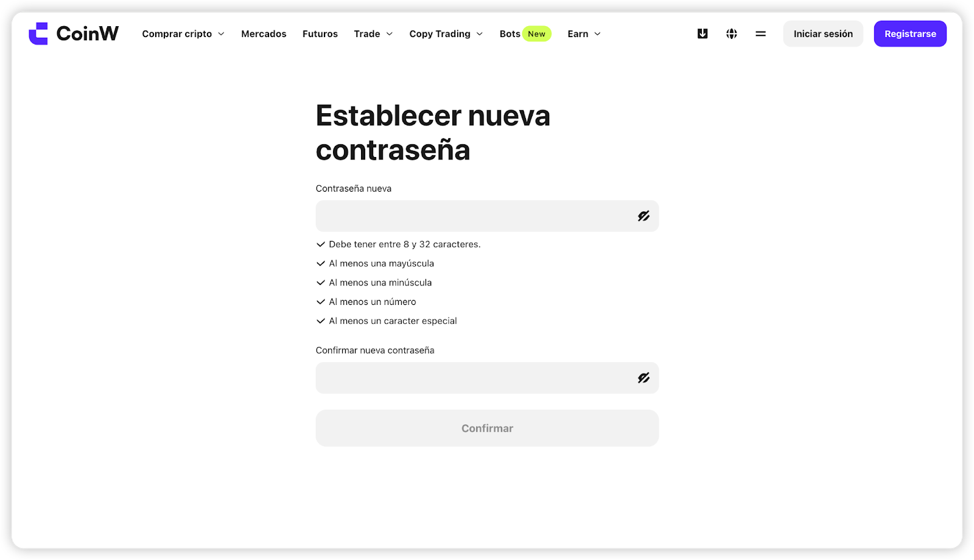Toggle visibility of the Confirmar nueva contraseña field
The height and width of the screenshot is (560, 974).
[643, 378]
